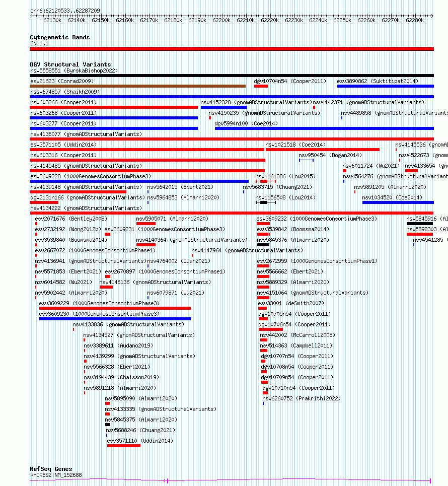The height and width of the screenshot is (486, 448).
Task: Select nsv4136077 gnomAD variant label
Action: click(86, 134)
